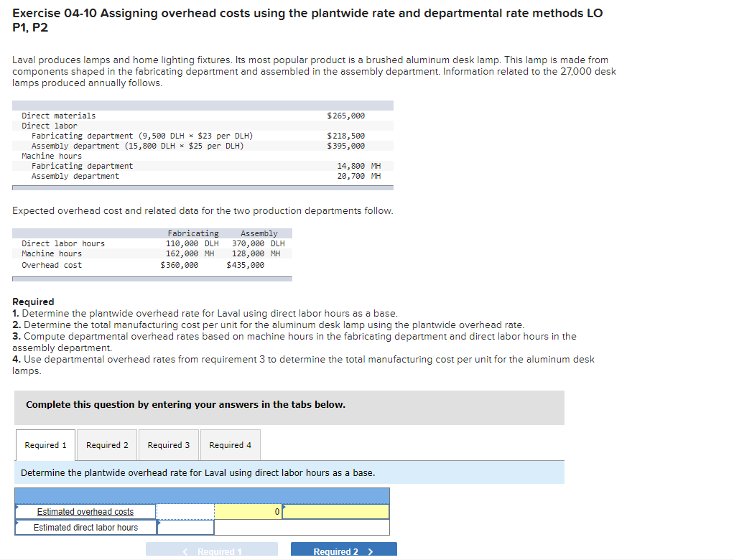Click the Overhead cost row label
The height and width of the screenshot is (560, 734).
(x=52, y=265)
